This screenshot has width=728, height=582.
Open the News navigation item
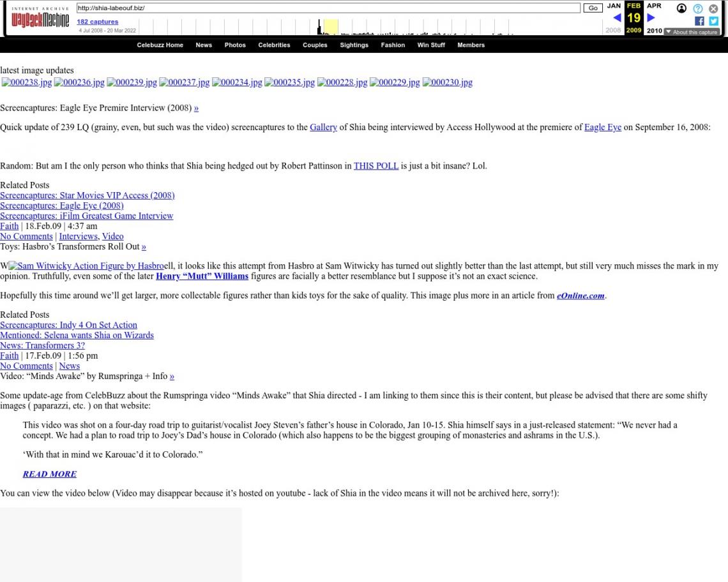coord(204,45)
